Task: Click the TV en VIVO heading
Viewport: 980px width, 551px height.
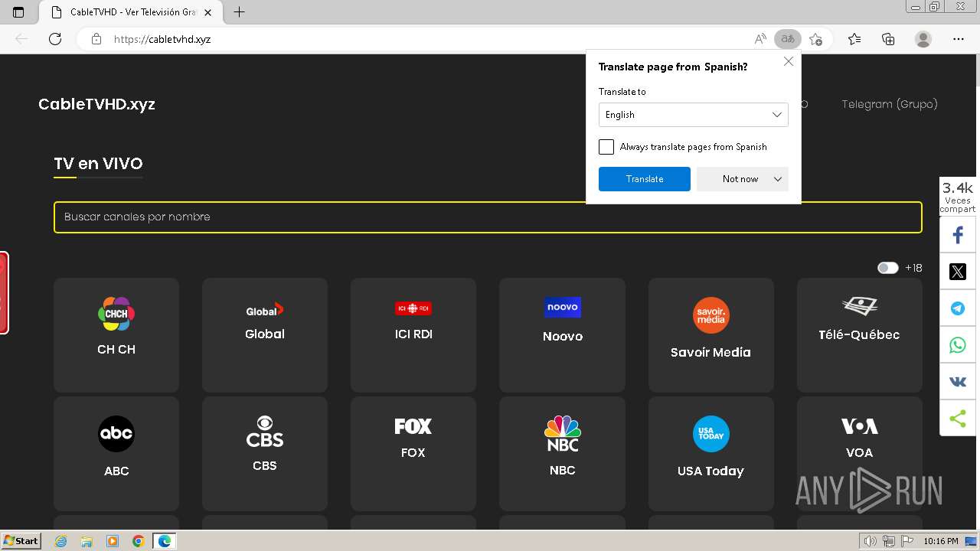Action: tap(98, 164)
